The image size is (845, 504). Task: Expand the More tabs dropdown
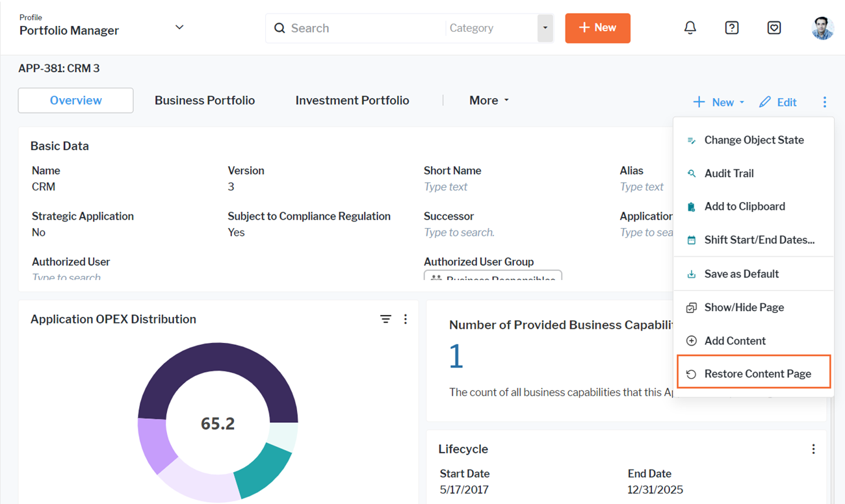pyautogui.click(x=489, y=101)
